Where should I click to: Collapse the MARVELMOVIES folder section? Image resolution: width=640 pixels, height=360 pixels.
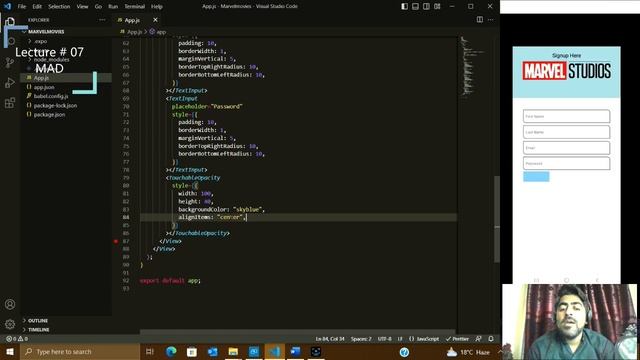[x=66, y=31]
